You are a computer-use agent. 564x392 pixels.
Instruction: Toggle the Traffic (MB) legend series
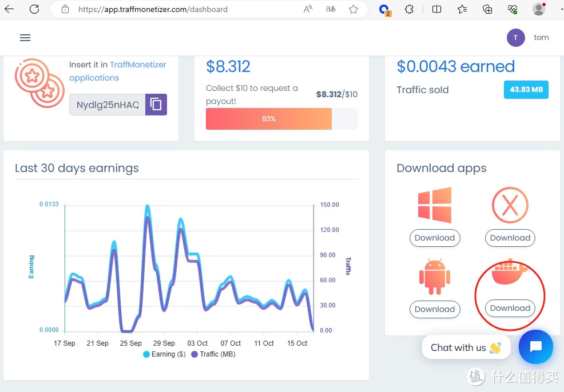[x=213, y=354]
